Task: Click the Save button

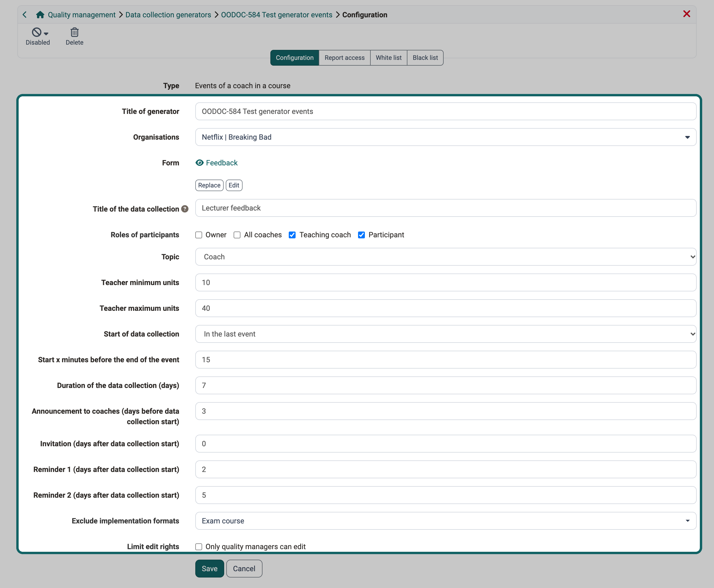Action: point(210,569)
